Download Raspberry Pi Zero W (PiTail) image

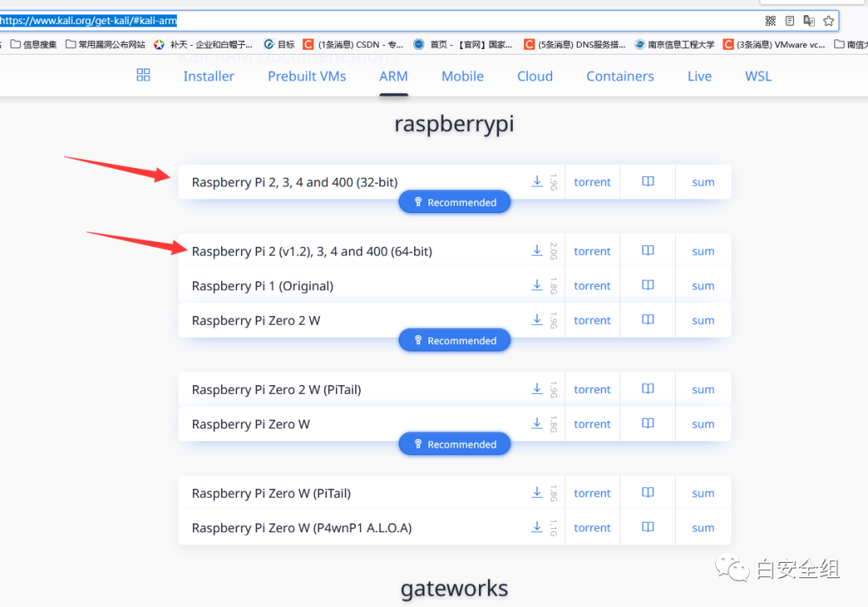537,492
